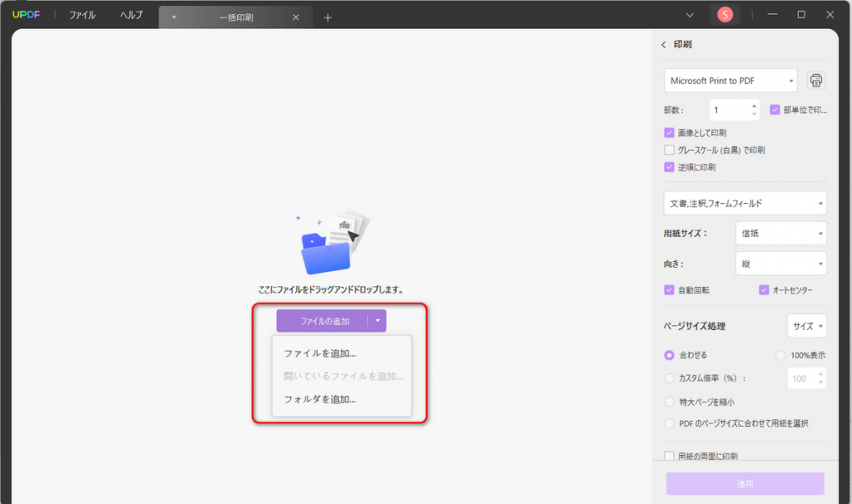
Task: Expand tab list chevron in title bar
Action: click(690, 15)
